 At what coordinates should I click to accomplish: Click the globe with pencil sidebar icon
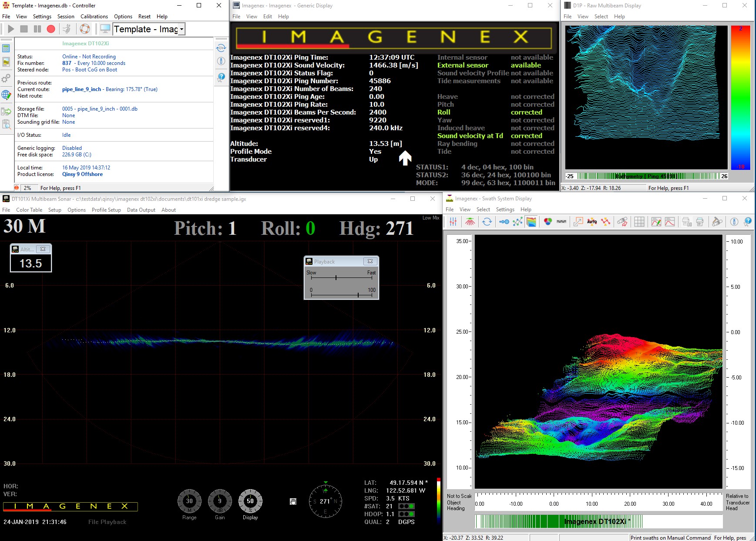6,95
